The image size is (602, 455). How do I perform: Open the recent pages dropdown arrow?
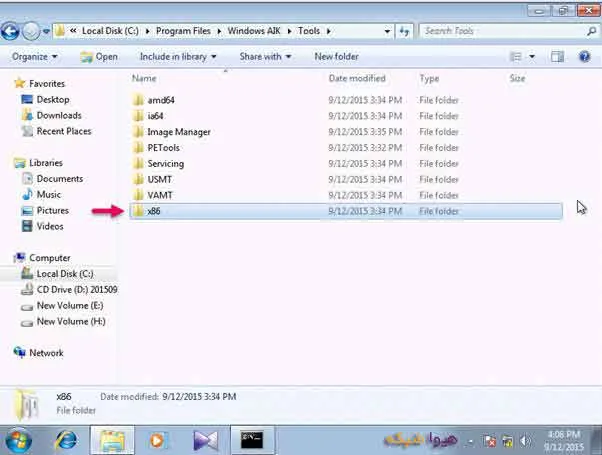(46, 31)
